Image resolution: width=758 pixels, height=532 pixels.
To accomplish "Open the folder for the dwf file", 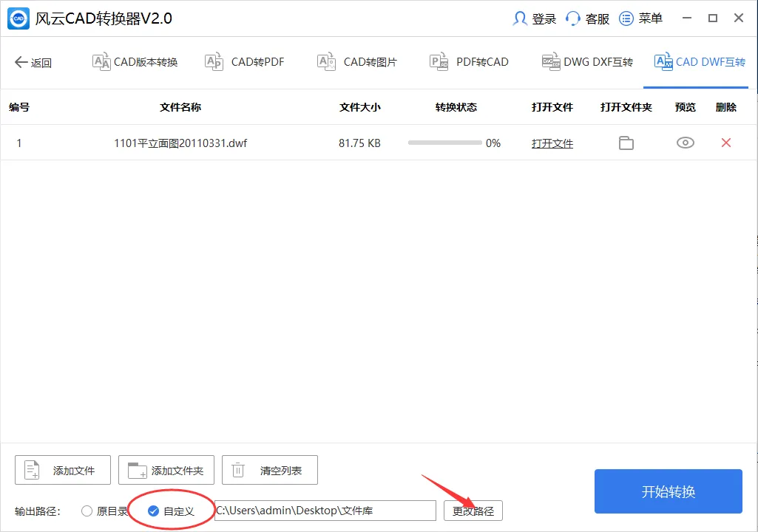I will point(626,143).
